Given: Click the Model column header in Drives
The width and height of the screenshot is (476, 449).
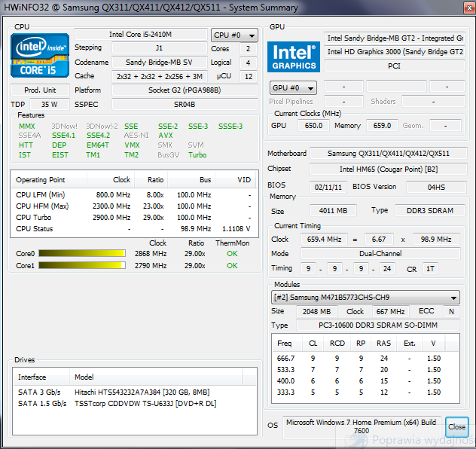Looking at the screenshot, I should coord(156,377).
